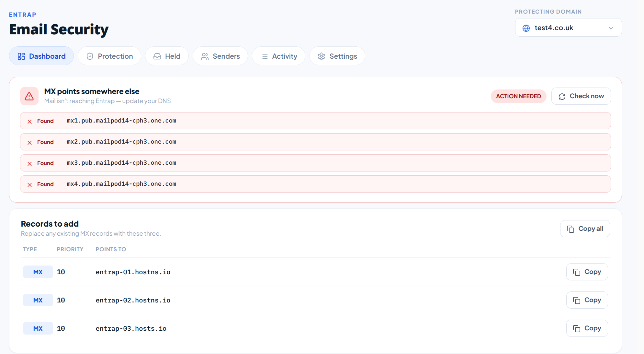
Task: Click the X icon for mx1 record
Action: click(x=29, y=122)
